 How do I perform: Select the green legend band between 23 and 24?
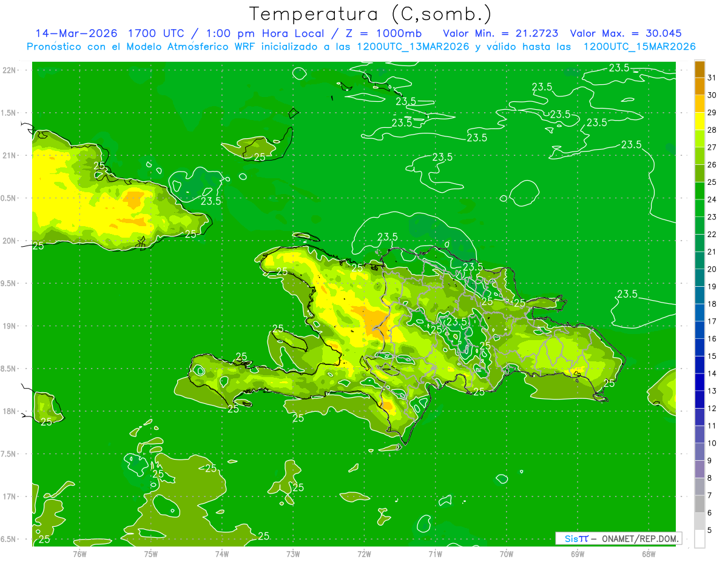(699, 209)
